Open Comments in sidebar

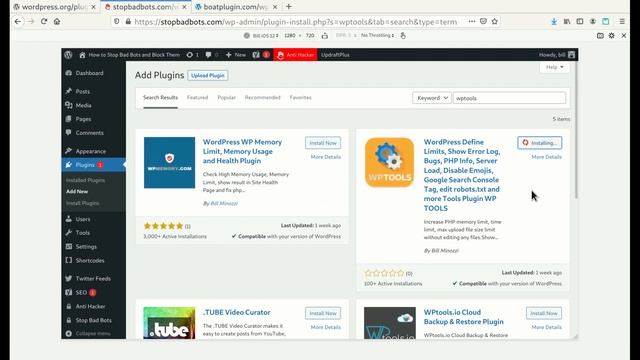(89, 133)
